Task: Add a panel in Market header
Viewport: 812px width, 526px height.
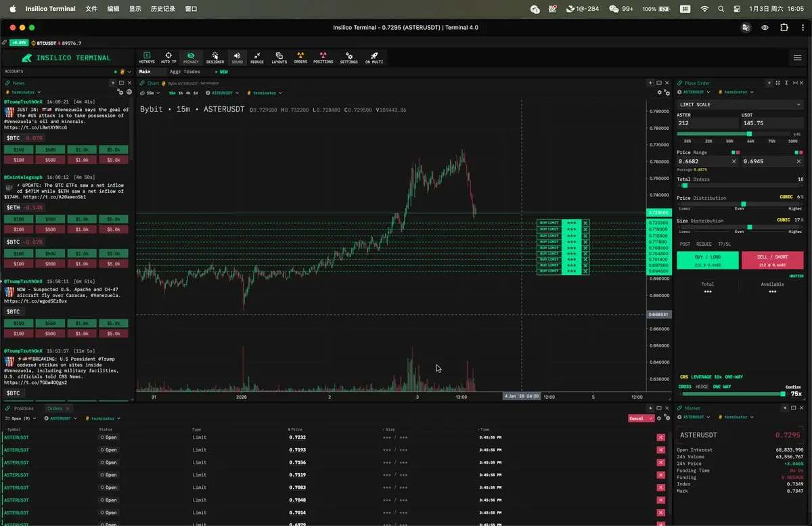Action: point(786,408)
